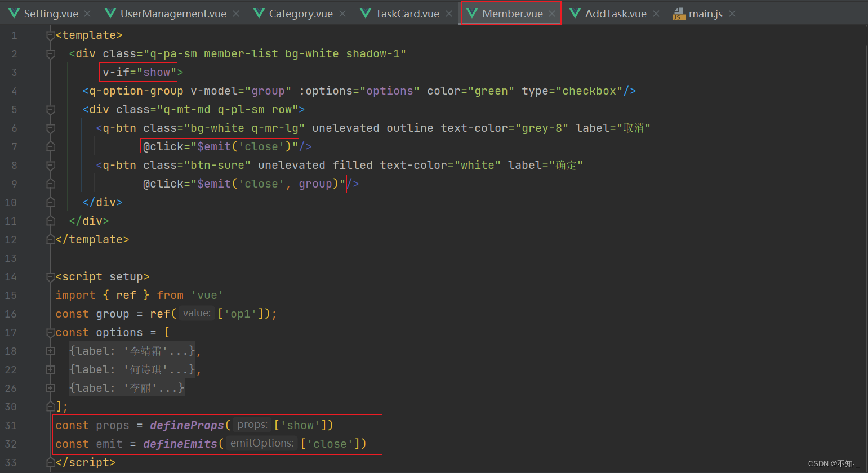Close the Member.vue tab
868x473 pixels.
[x=552, y=14]
